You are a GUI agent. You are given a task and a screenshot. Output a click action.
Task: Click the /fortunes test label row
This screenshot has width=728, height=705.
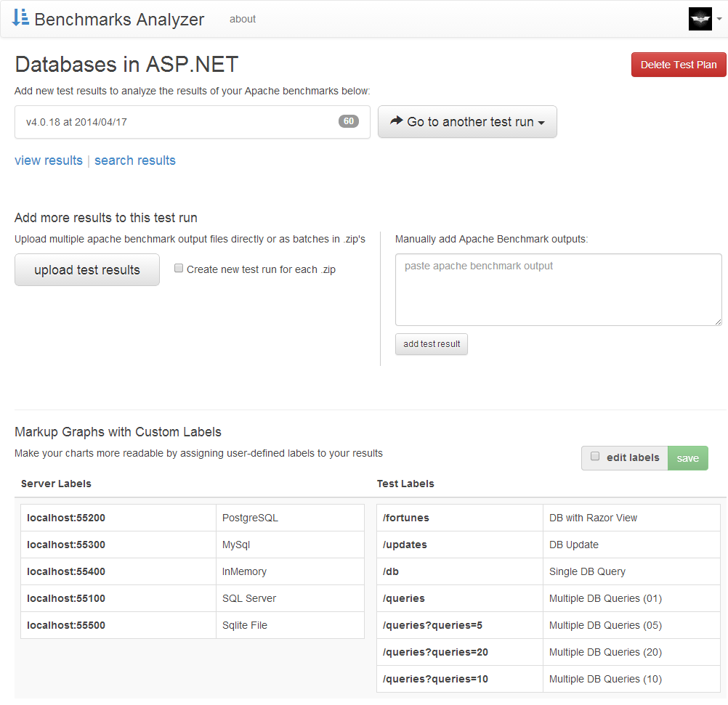click(x=459, y=518)
